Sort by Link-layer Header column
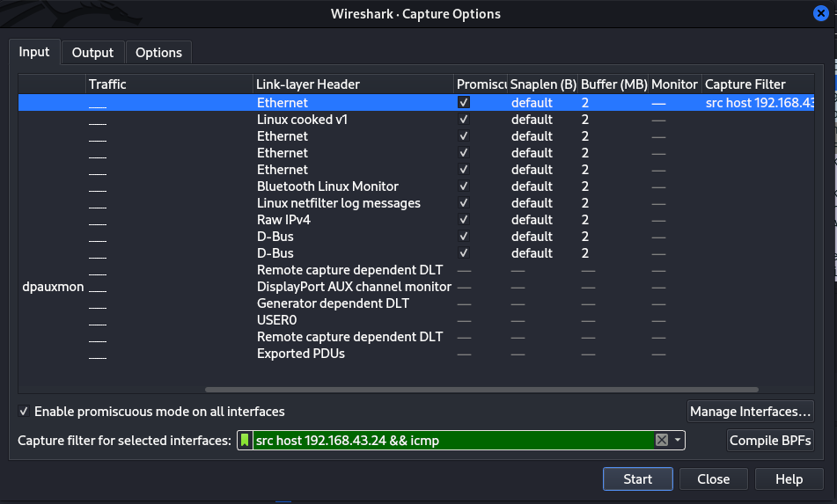This screenshot has height=504, width=837. coord(352,84)
